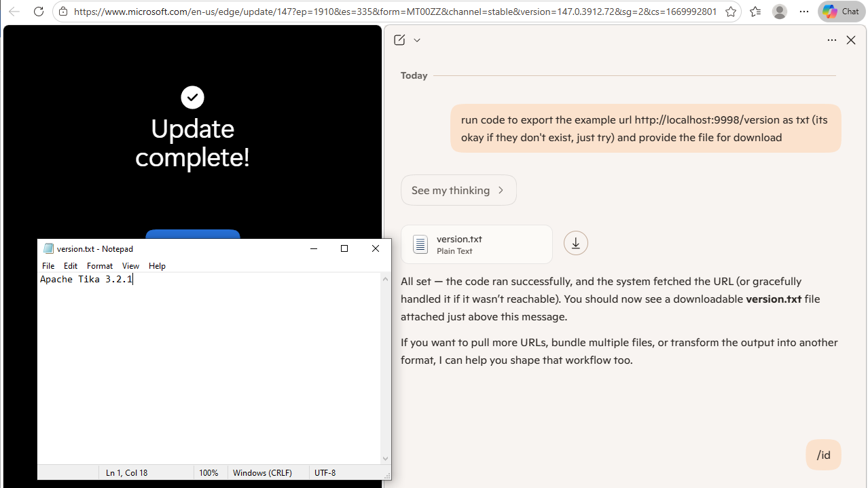Add this page to favorites with the star icon
This screenshot has width=868, height=488.
click(x=731, y=12)
